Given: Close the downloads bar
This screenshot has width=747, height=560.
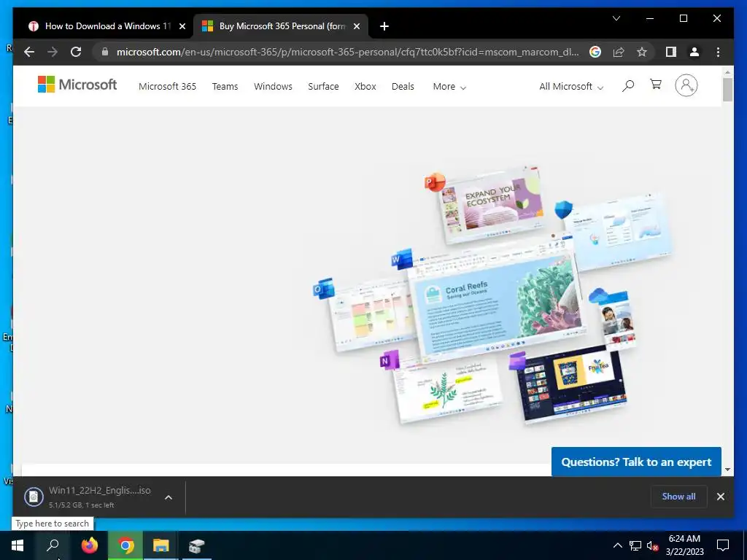Looking at the screenshot, I should point(720,497).
